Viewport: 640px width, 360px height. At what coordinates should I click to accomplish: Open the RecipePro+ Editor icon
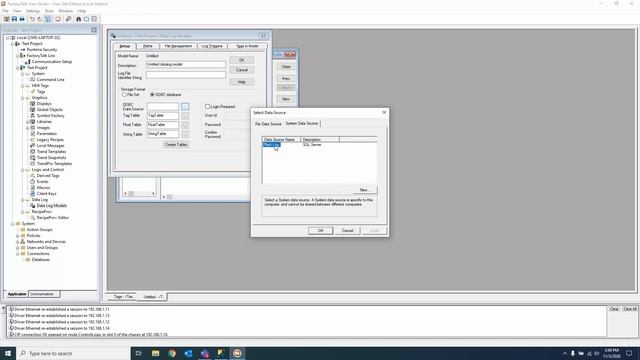[x=33, y=218]
